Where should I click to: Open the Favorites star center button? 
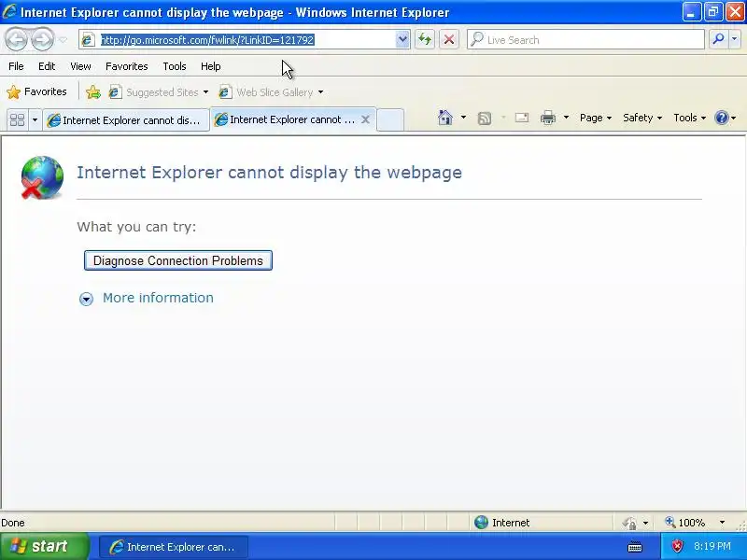36,91
